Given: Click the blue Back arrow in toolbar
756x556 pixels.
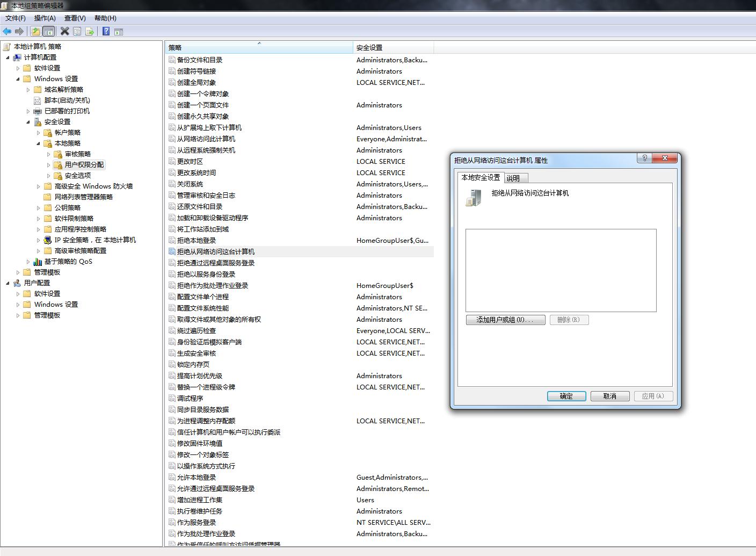Looking at the screenshot, I should [7, 32].
